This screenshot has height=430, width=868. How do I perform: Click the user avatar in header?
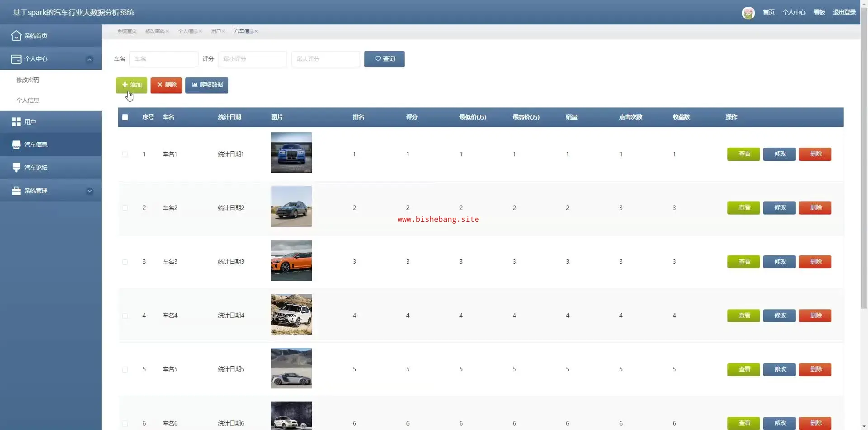(748, 13)
